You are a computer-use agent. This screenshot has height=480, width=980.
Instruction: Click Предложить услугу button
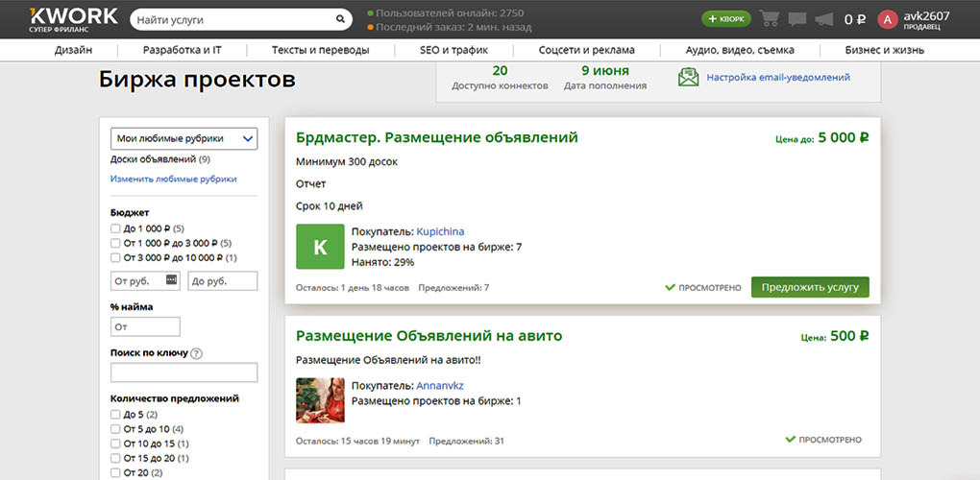pyautogui.click(x=810, y=287)
